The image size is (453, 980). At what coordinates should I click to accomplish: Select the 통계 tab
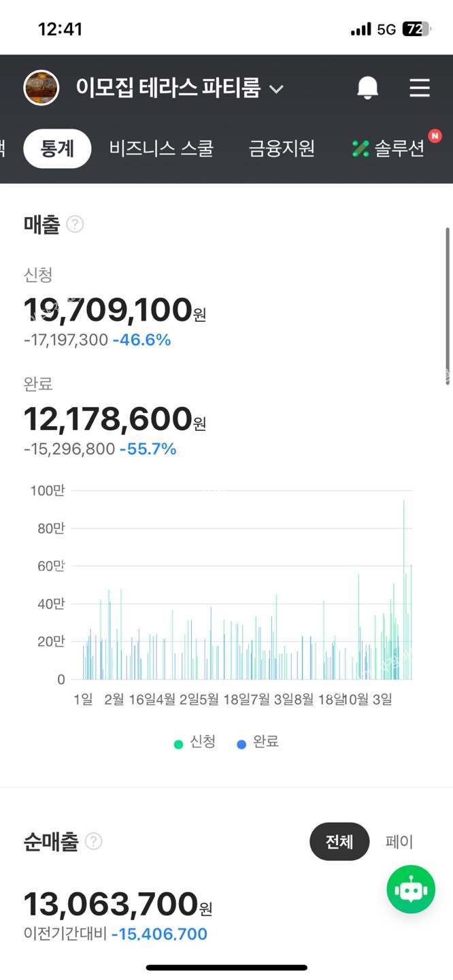click(57, 148)
